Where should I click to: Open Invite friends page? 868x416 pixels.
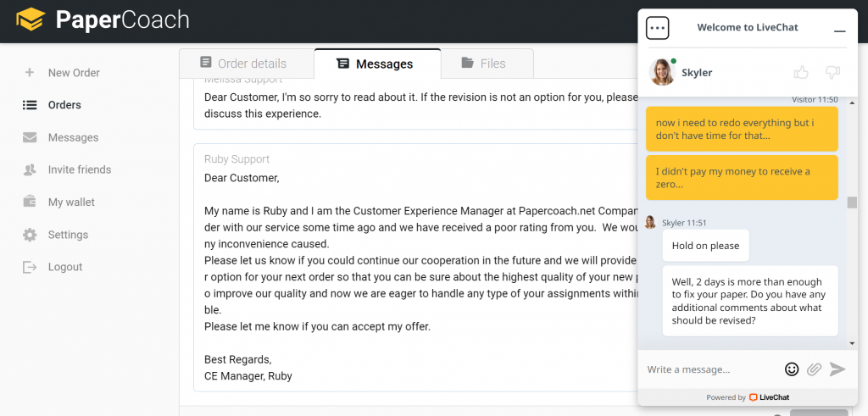click(x=79, y=169)
